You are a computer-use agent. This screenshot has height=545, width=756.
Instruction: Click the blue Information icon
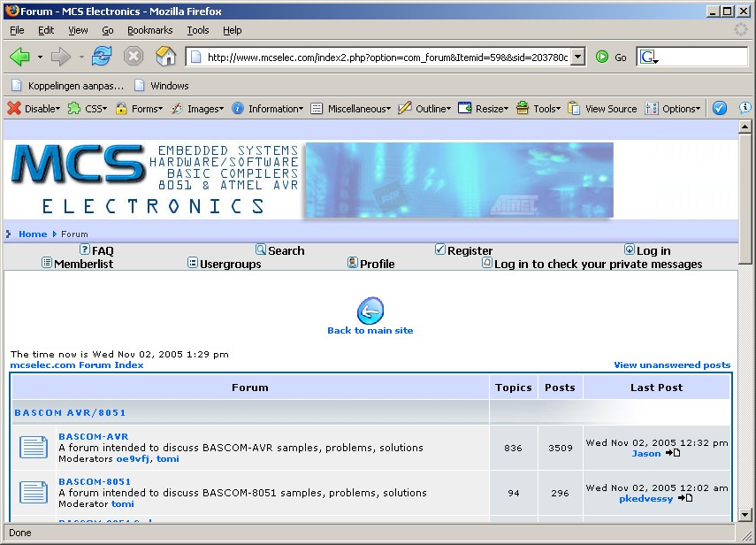(238, 108)
